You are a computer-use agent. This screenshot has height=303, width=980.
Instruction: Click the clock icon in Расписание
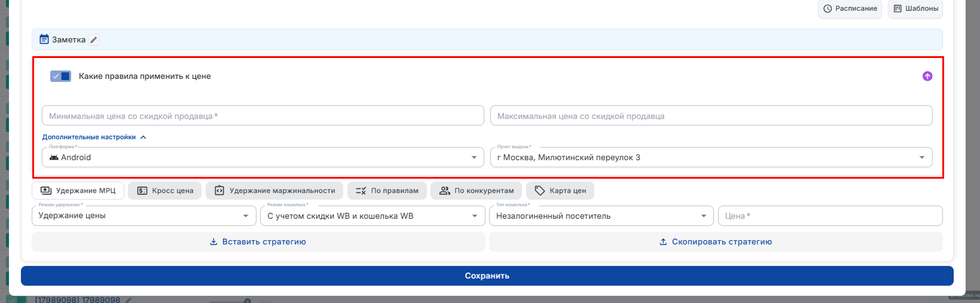(x=828, y=8)
